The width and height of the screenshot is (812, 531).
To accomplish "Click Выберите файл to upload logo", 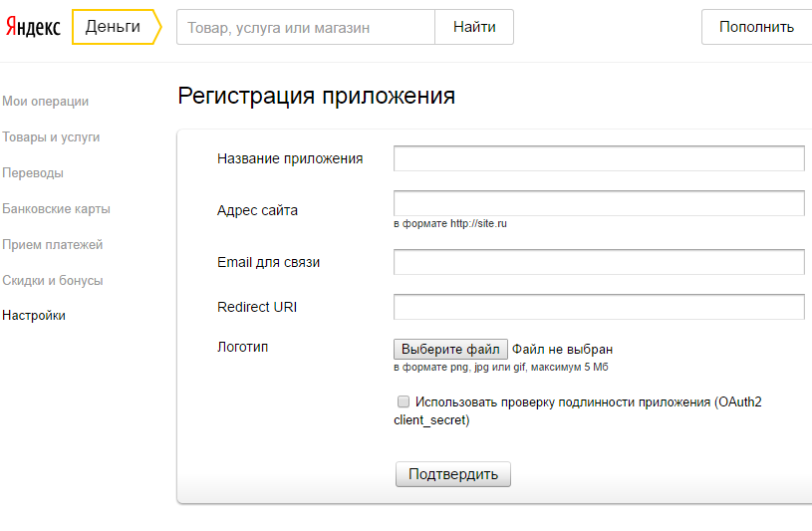I will click(x=450, y=350).
